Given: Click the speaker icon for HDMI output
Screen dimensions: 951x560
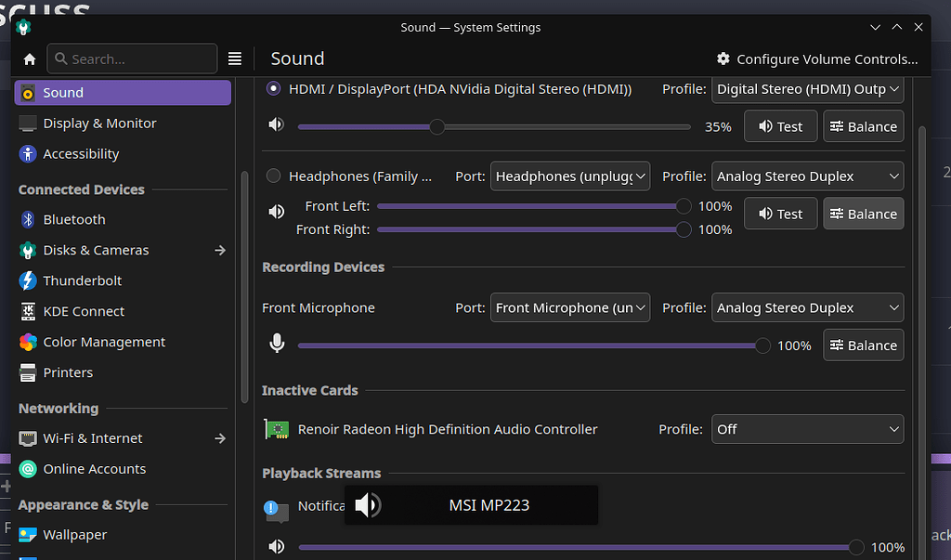Looking at the screenshot, I should coord(276,124).
